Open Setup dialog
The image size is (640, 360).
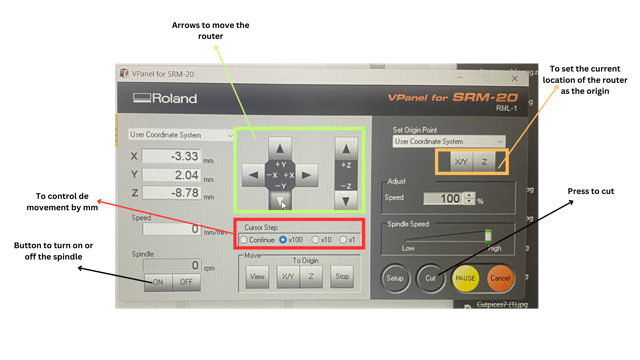(x=395, y=278)
